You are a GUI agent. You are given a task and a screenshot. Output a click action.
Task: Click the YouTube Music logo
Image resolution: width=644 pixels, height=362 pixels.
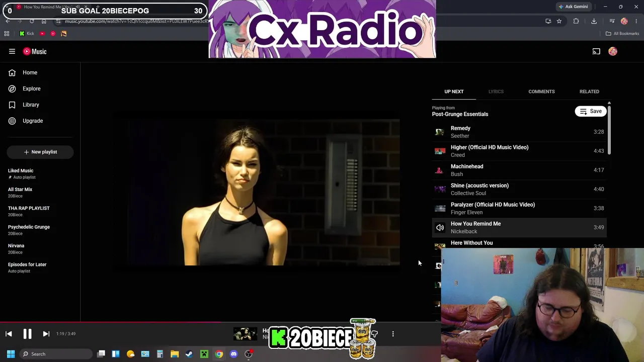click(x=35, y=51)
